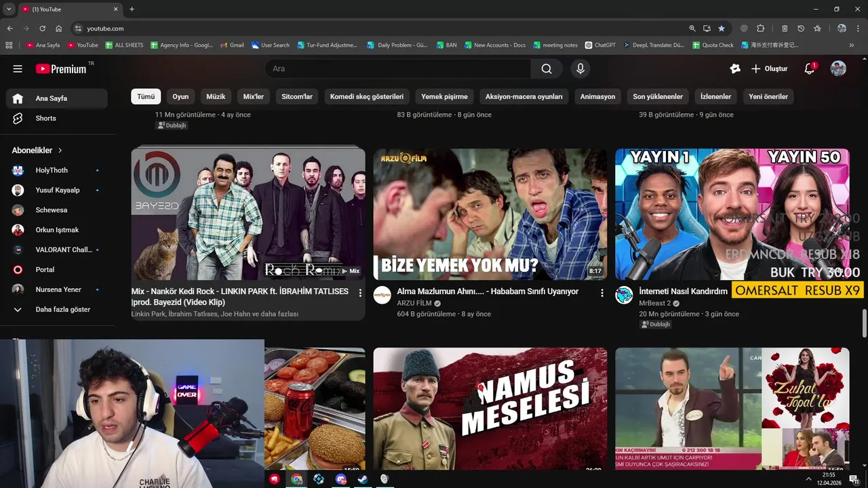
Task: Click the sparkle icon left of Oluştur
Action: [x=735, y=68]
